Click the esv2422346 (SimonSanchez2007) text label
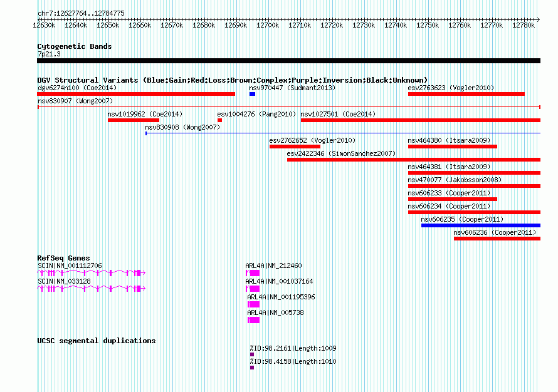Screen dimensions: 558x392 coord(341,153)
